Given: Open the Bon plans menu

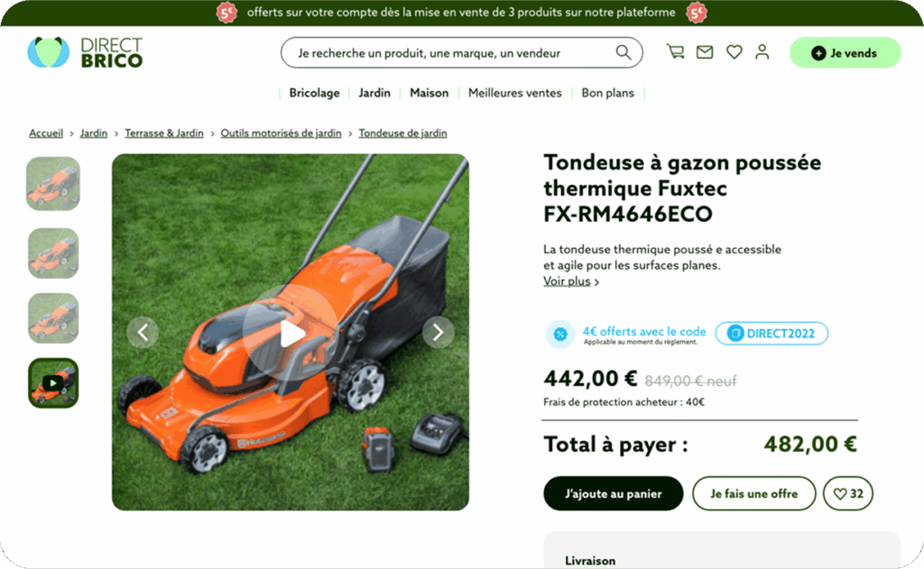Looking at the screenshot, I should 607,93.
